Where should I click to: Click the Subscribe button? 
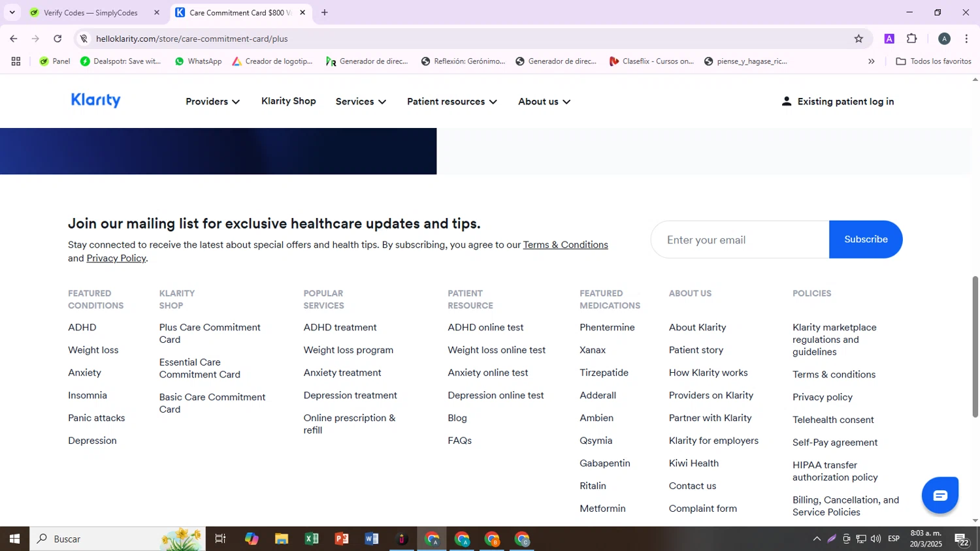pos(866,240)
